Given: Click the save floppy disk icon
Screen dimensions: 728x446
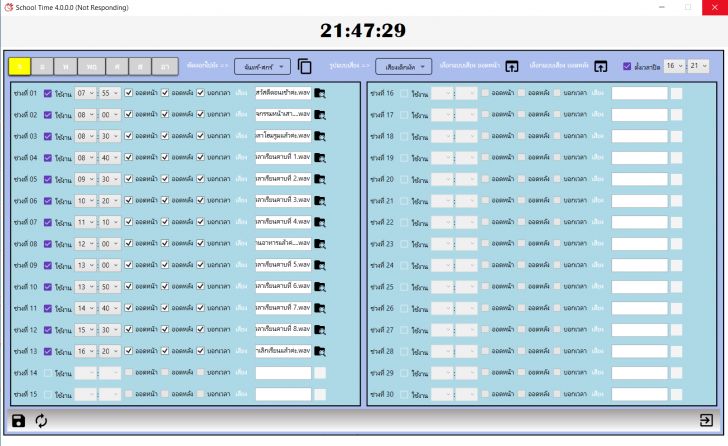Looking at the screenshot, I should pyautogui.click(x=19, y=421).
